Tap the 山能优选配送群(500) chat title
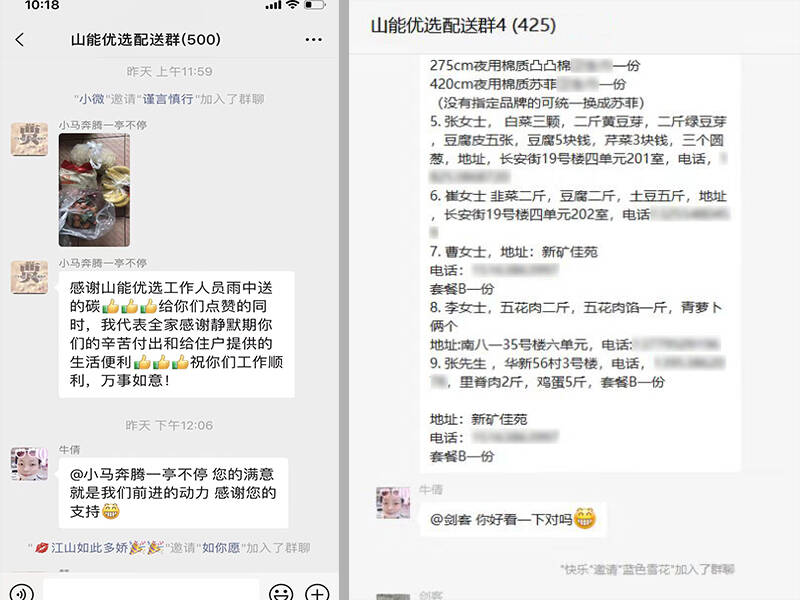This screenshot has height=600, width=800. [146, 39]
